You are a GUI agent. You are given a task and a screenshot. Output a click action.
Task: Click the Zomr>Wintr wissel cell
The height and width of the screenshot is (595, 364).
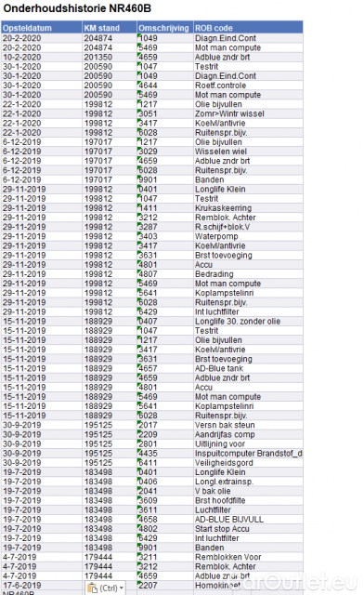pos(248,113)
